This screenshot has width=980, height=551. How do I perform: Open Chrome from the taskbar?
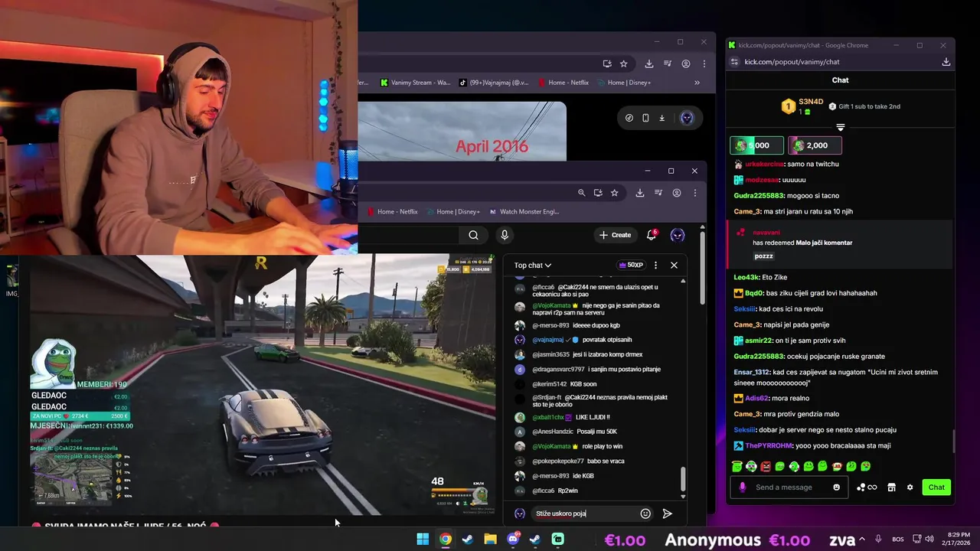coord(446,540)
